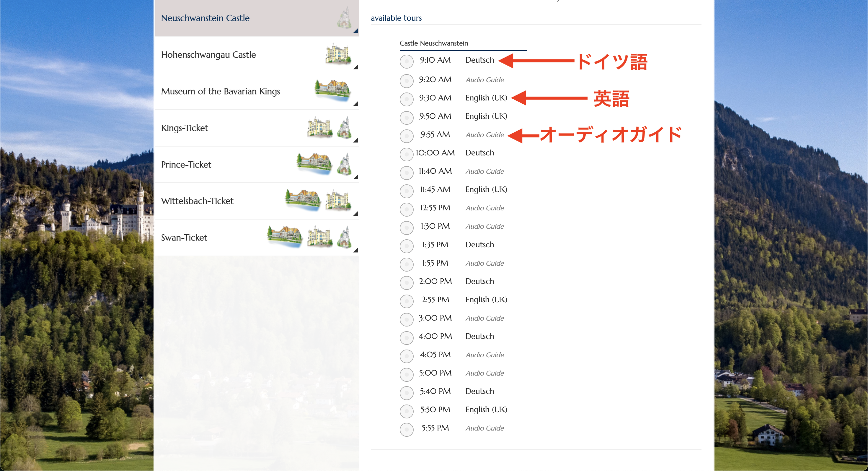Tick the 5:40 PM Deutsch radio

407,392
